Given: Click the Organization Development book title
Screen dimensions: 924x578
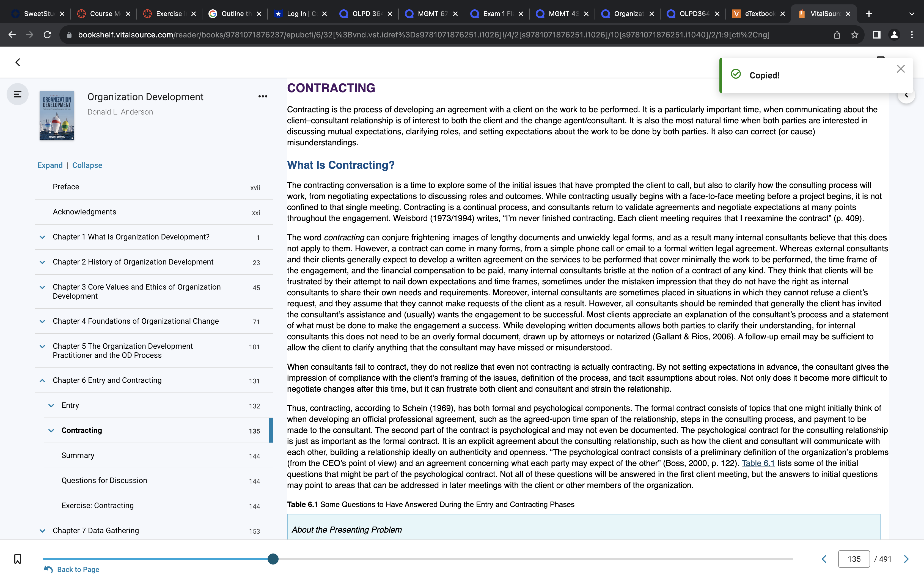Looking at the screenshot, I should click(145, 97).
